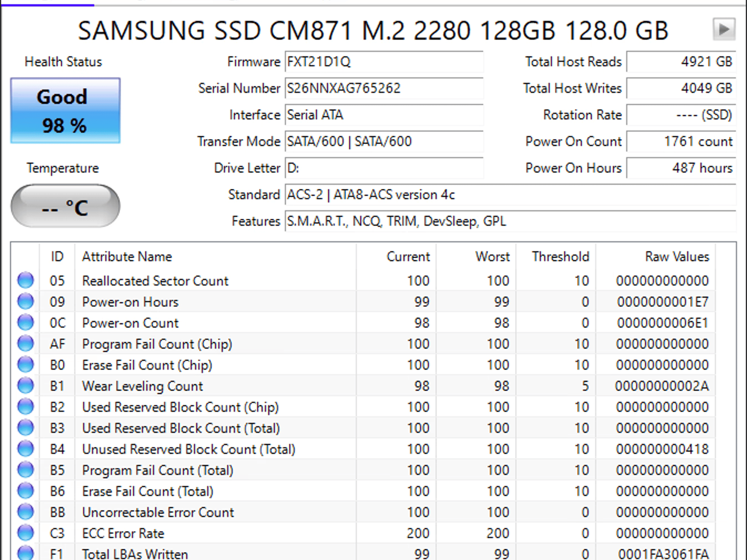The image size is (747, 560).
Task: Click the Uncorrectable Error Count indicator
Action: tap(26, 512)
